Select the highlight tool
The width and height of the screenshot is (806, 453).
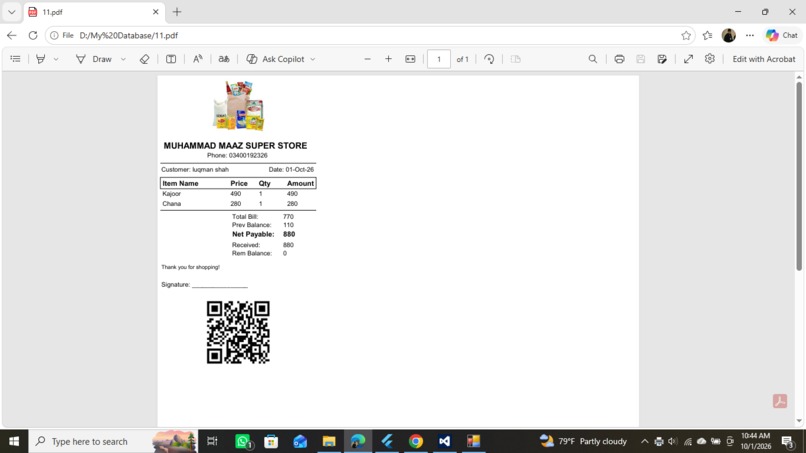tap(40, 59)
